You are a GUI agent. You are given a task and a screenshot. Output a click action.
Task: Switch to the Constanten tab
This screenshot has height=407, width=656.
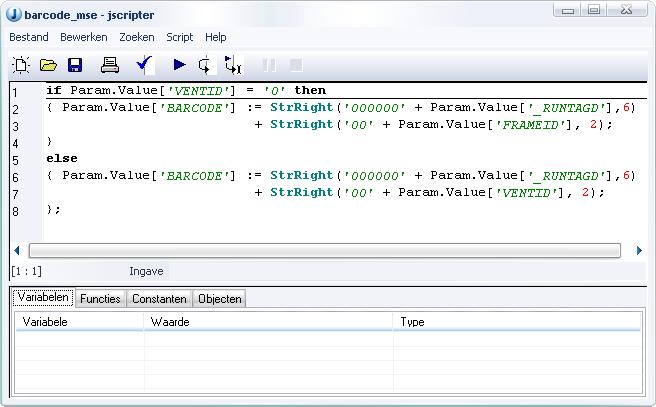[159, 299]
